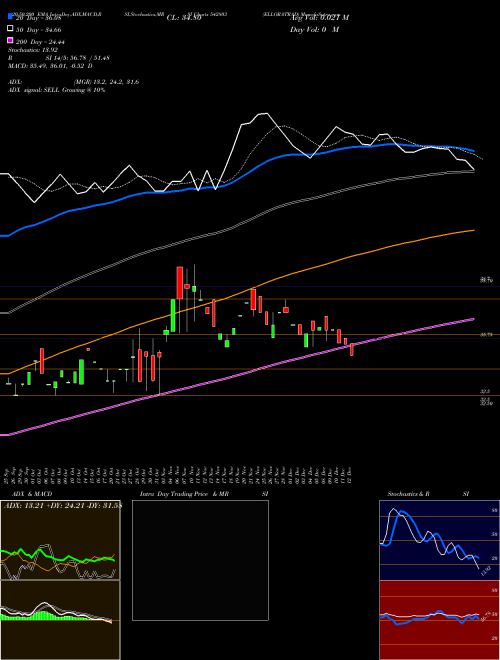Open the ADX indicator chart panel
This screenshot has height=660, width=500.
[x=60, y=540]
